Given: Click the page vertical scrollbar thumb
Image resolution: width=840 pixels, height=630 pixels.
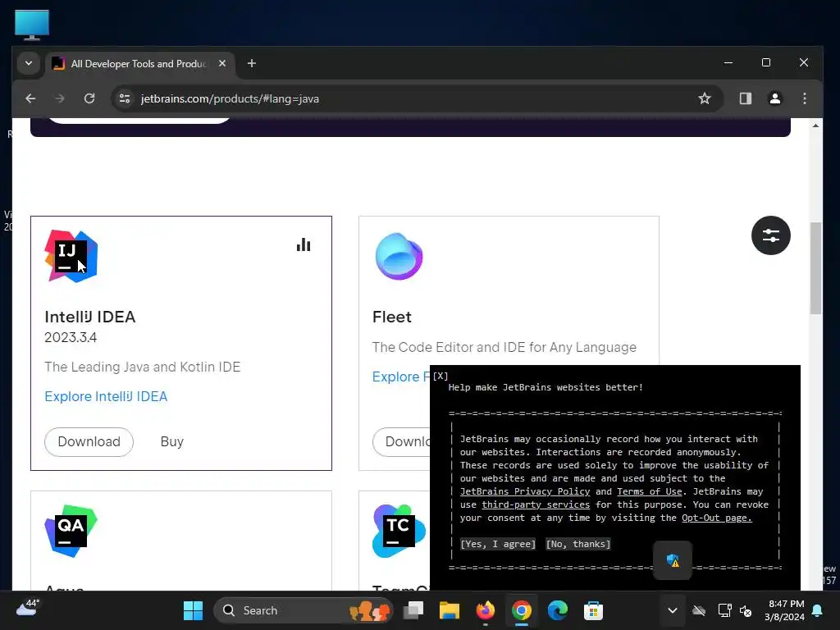Looking at the screenshot, I should pos(815,268).
